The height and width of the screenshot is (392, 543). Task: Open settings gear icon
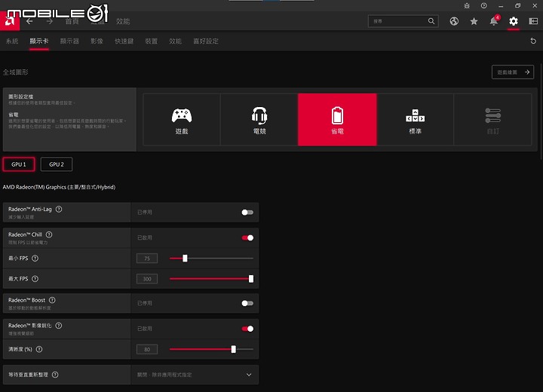(514, 21)
